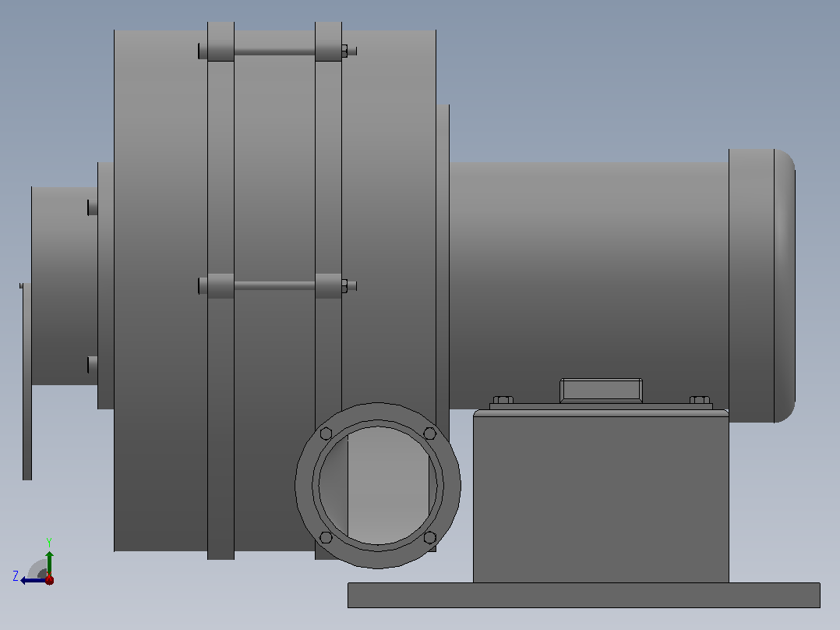Select the lower-right hex bolt on outlet flange
The width and height of the screenshot is (840, 630).
(x=429, y=537)
